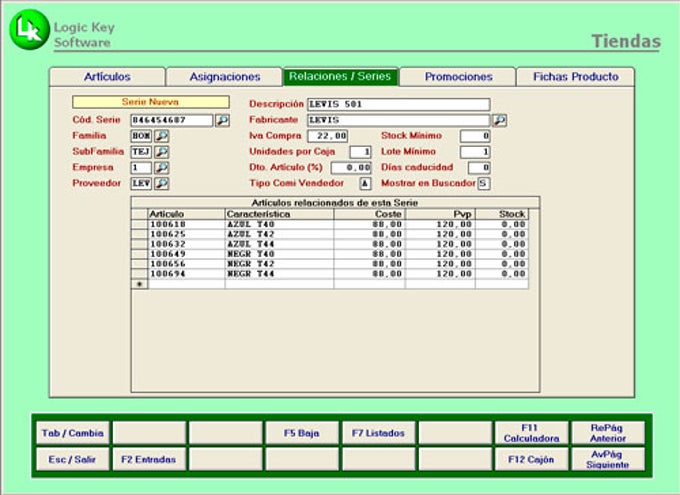Click the AZUL T42 characteristic cell
Image resolution: width=680 pixels, height=495 pixels.
coord(279,234)
